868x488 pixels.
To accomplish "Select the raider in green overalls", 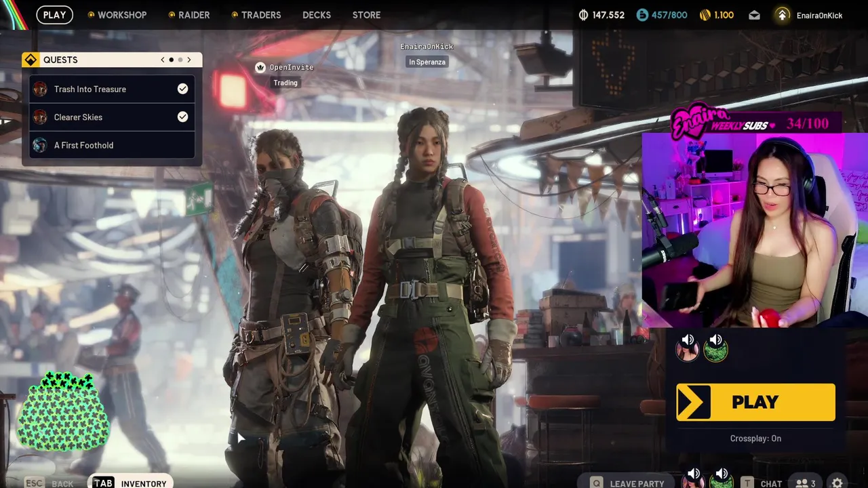I will tap(429, 298).
